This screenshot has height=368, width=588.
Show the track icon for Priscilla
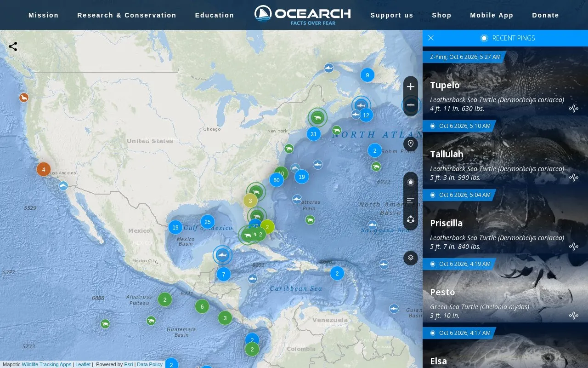574,247
